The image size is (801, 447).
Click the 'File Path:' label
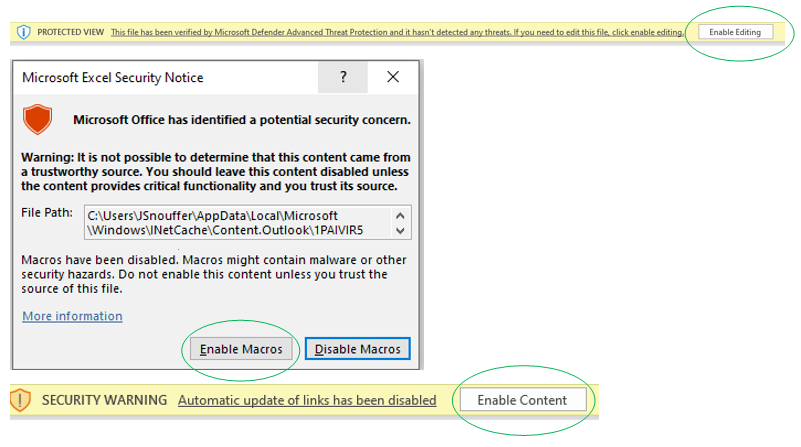coord(47,213)
